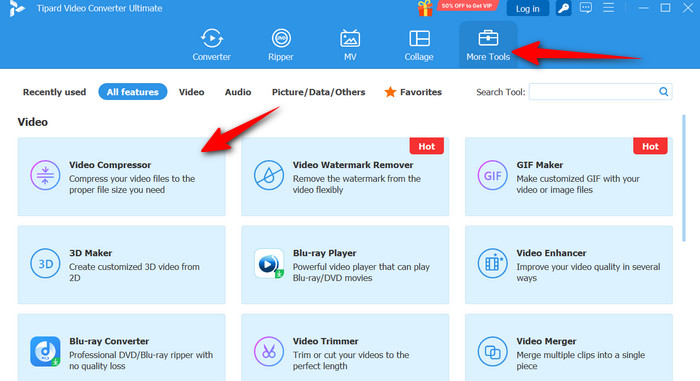This screenshot has width=700, height=381.
Task: Click the Blu-ray Converter title
Action: point(109,341)
